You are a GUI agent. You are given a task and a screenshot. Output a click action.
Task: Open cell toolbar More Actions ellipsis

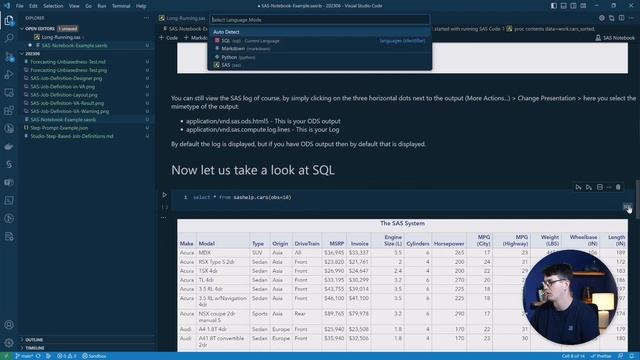tap(609, 187)
